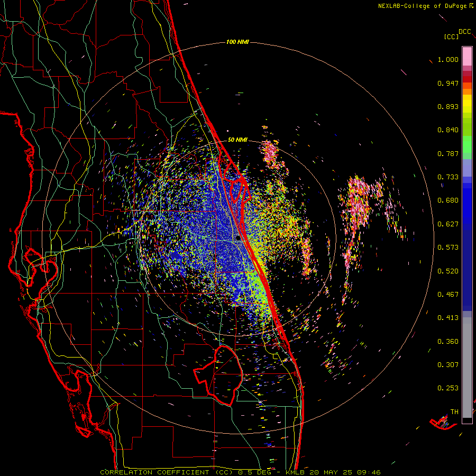Click the Correlation Coefficient KMLB caption text
Image resolution: width=476 pixels, height=476 pixels.
click(x=240, y=472)
